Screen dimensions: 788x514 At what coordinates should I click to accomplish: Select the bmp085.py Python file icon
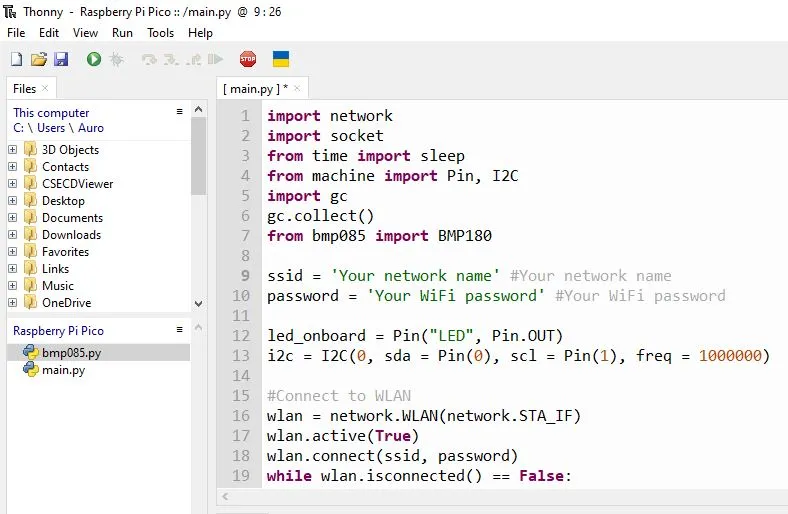(31, 352)
